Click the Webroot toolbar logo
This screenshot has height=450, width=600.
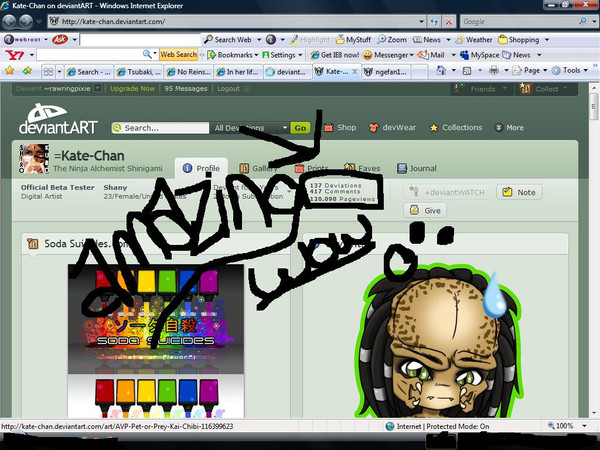22,39
